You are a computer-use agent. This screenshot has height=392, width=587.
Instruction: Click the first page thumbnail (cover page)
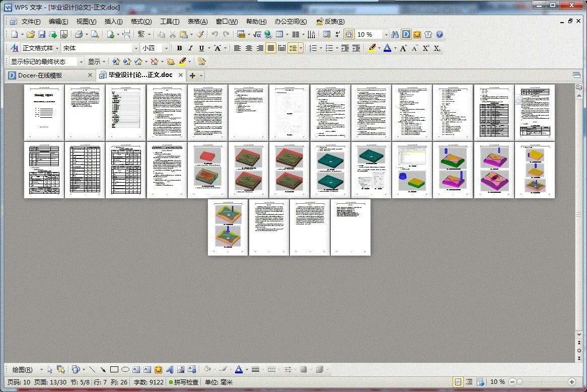point(44,113)
